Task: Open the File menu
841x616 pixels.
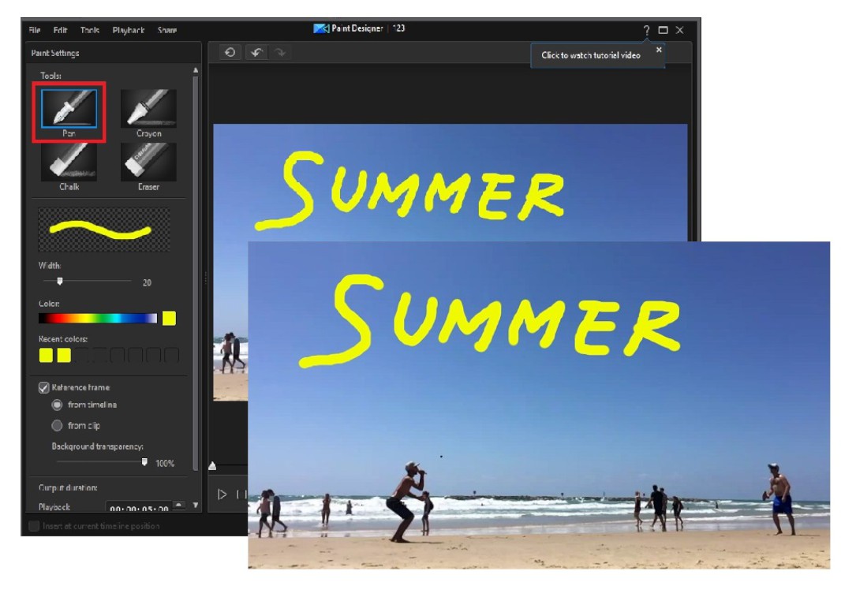Action: pos(35,30)
